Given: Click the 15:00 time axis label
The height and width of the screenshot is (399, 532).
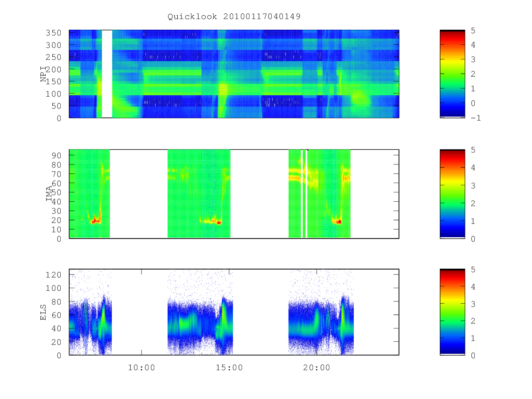Looking at the screenshot, I should (229, 368).
